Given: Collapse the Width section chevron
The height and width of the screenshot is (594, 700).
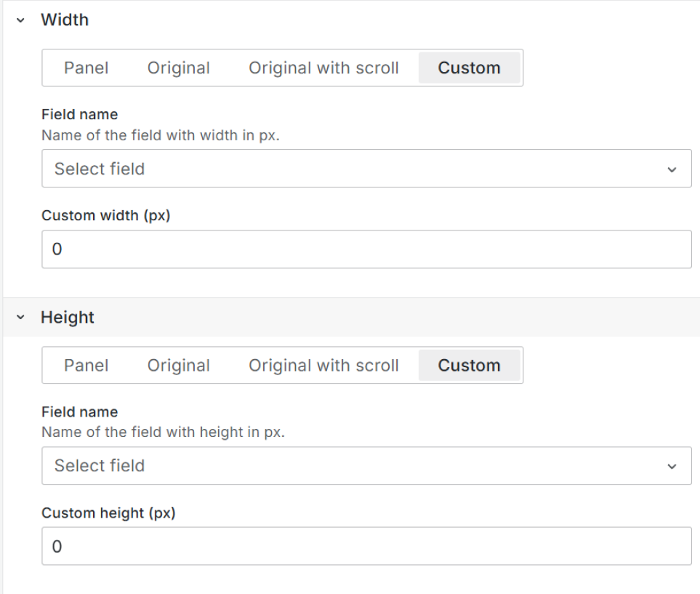Looking at the screenshot, I should (x=20, y=20).
